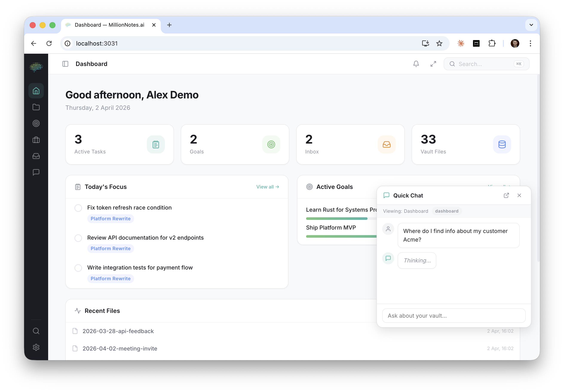Open the sidebar search magnifier icon
Image resolution: width=564 pixels, height=392 pixels.
pyautogui.click(x=36, y=331)
